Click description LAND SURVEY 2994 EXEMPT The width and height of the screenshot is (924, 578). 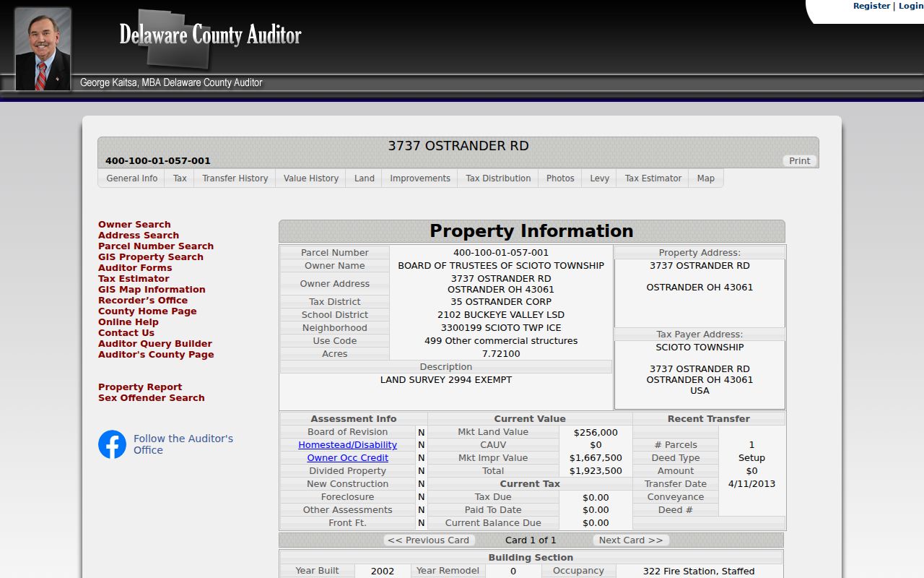(446, 380)
